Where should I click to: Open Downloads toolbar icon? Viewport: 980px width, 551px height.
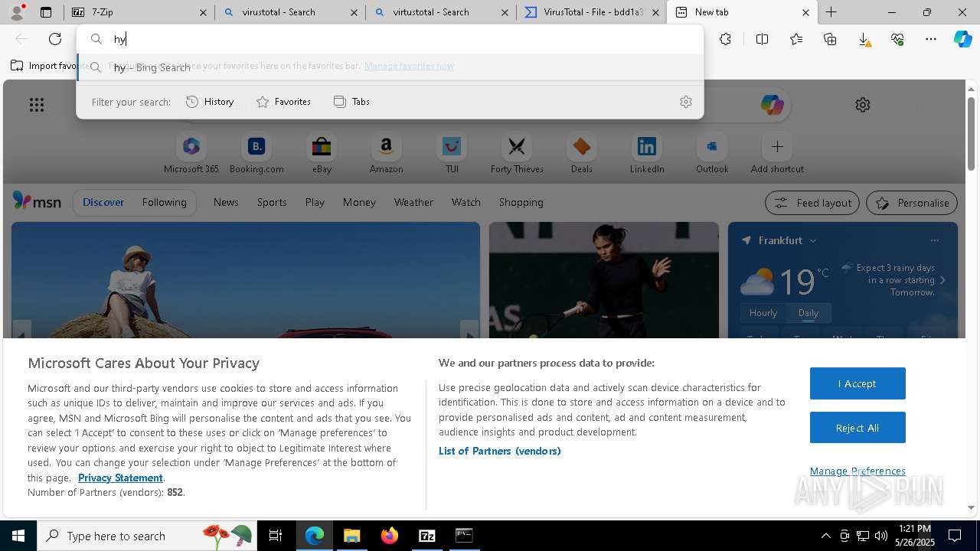click(864, 39)
